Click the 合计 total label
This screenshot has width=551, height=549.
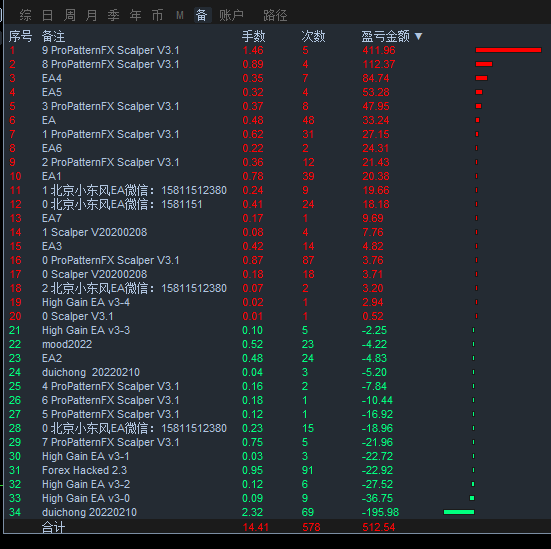pos(53,527)
